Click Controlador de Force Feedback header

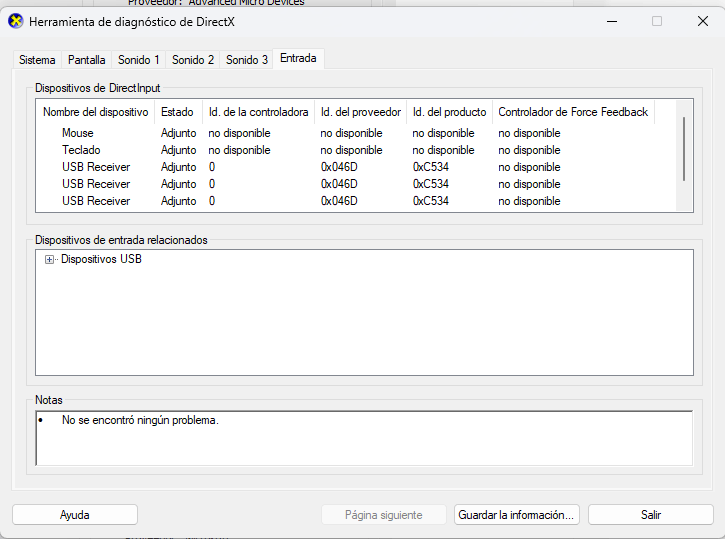tap(573, 112)
